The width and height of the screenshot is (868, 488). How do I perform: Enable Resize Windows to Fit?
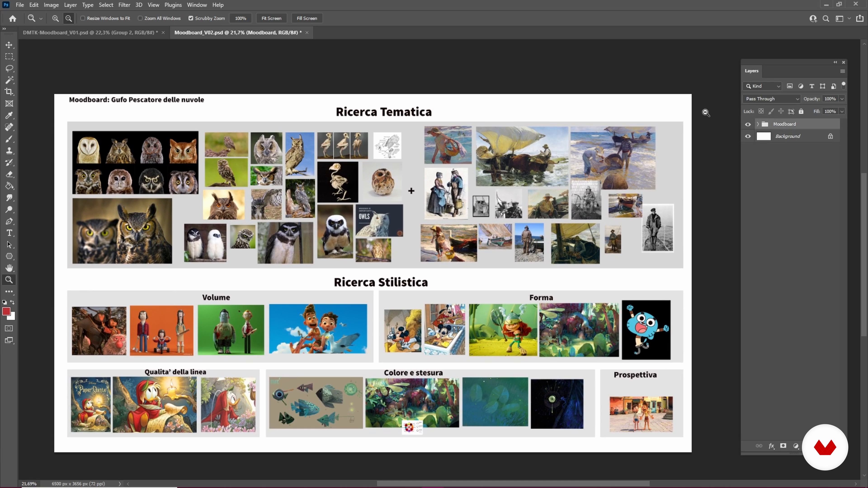click(x=83, y=18)
